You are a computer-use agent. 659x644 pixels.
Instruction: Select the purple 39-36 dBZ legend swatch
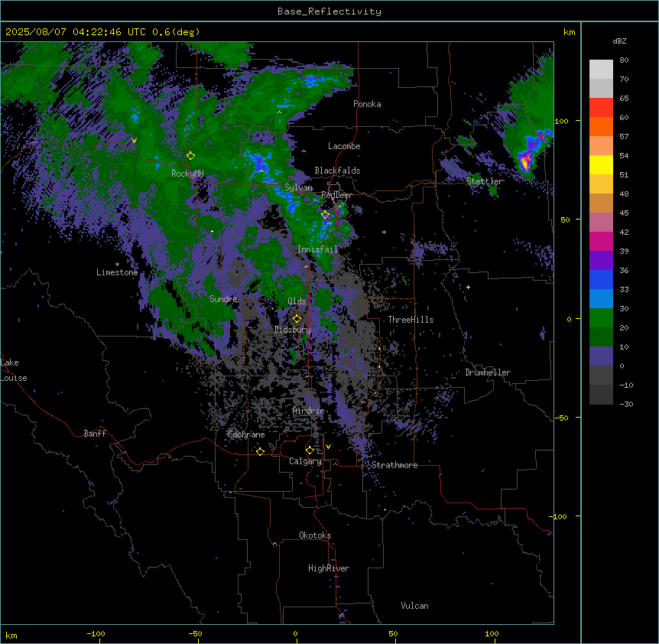(601, 261)
